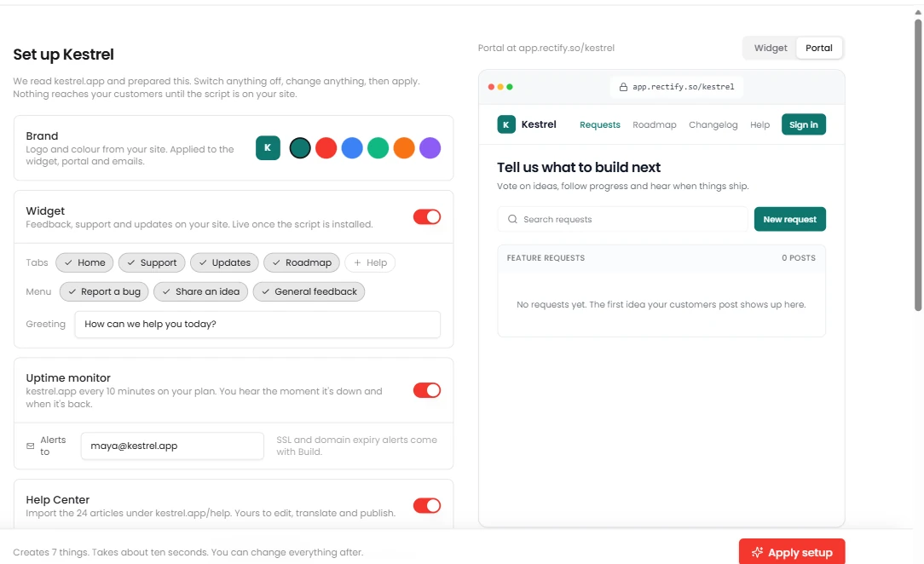This screenshot has height=564, width=924.
Task: Click the Sign in button
Action: (804, 124)
